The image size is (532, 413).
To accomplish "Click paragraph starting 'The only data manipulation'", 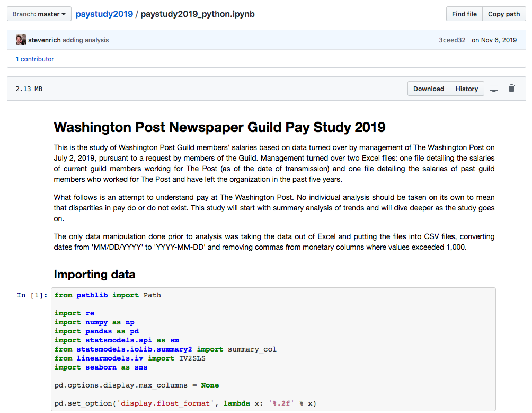I will pos(274,242).
